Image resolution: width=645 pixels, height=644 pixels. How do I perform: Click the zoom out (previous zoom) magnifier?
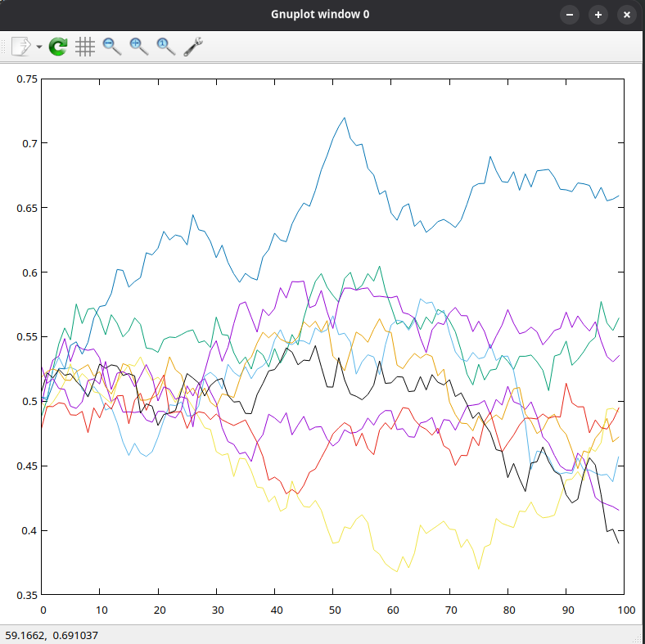pos(112,47)
